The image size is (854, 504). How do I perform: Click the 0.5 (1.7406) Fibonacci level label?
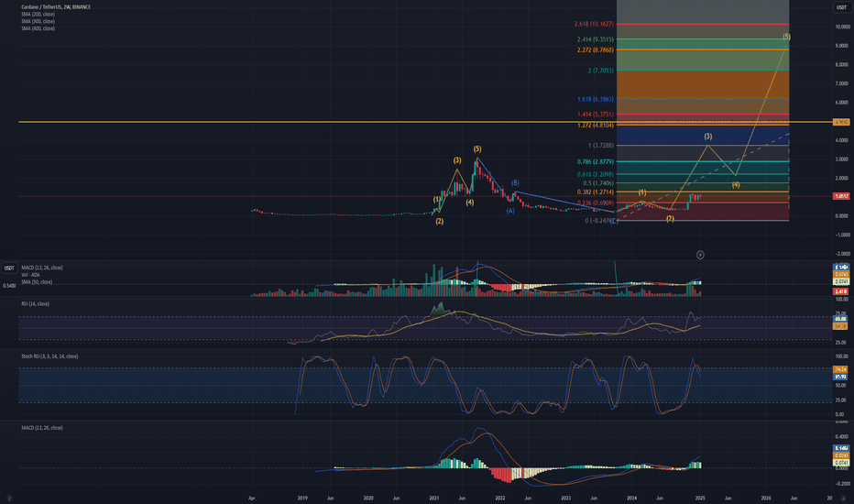click(x=598, y=183)
